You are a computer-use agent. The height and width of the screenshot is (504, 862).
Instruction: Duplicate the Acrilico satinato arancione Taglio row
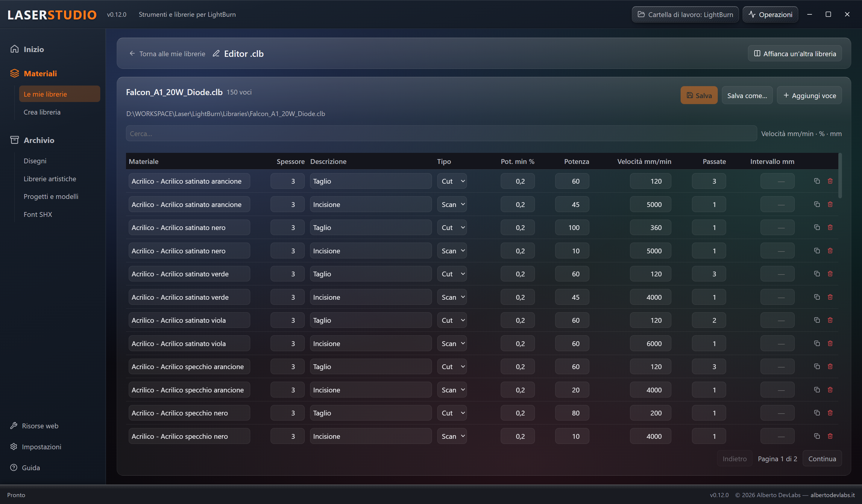click(x=817, y=181)
